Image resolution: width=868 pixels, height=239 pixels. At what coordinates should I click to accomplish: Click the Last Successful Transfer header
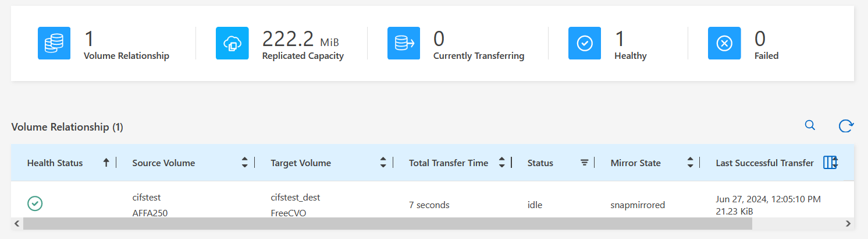coord(764,163)
